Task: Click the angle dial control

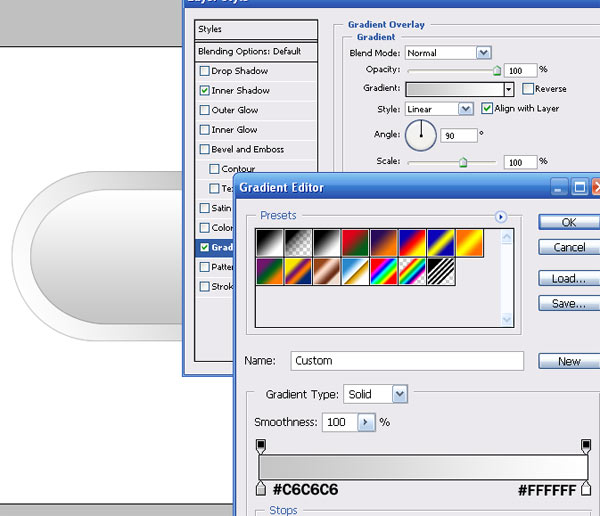Action: point(421,136)
